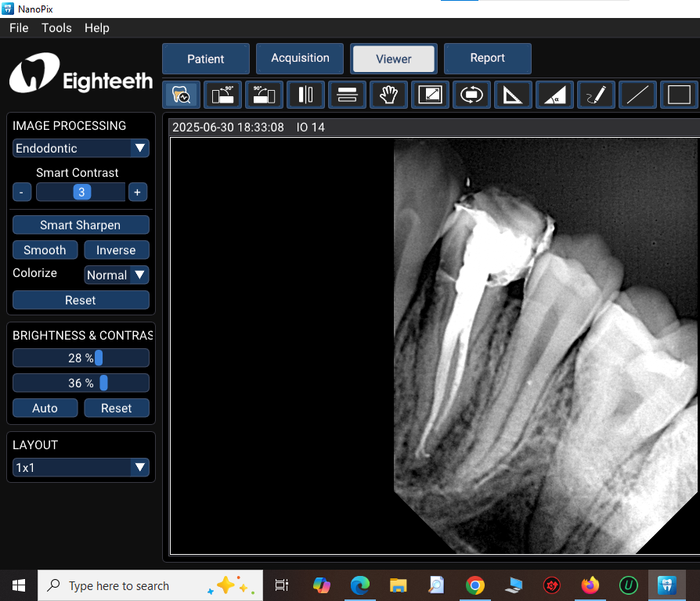Open the Endodontic processing preset dropdown
The image size is (700, 601).
pyautogui.click(x=81, y=148)
